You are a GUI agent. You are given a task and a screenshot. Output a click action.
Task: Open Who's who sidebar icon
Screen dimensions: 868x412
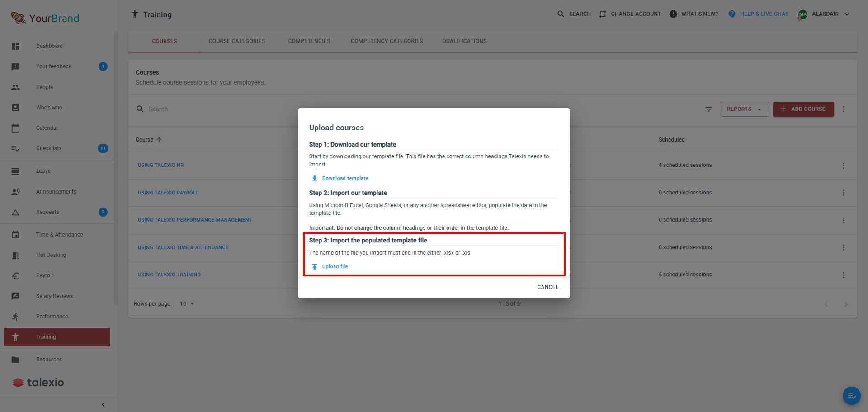(x=15, y=108)
